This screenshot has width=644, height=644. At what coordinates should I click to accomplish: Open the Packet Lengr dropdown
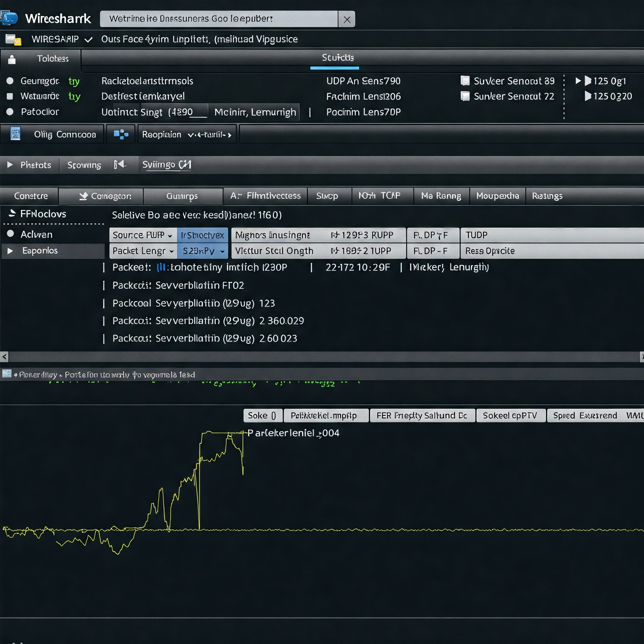tap(143, 251)
